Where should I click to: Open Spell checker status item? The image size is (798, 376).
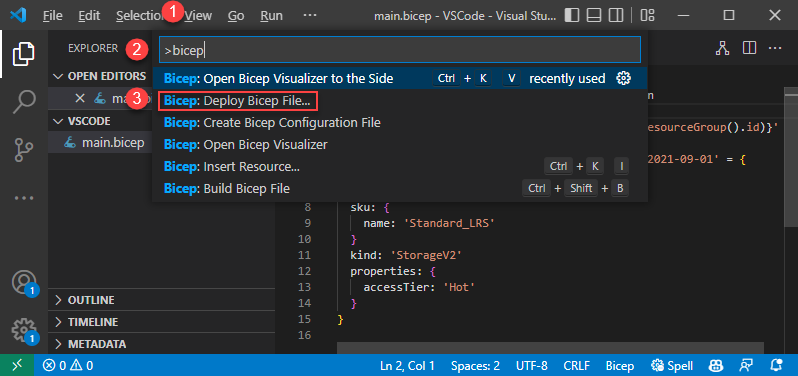tap(672, 365)
